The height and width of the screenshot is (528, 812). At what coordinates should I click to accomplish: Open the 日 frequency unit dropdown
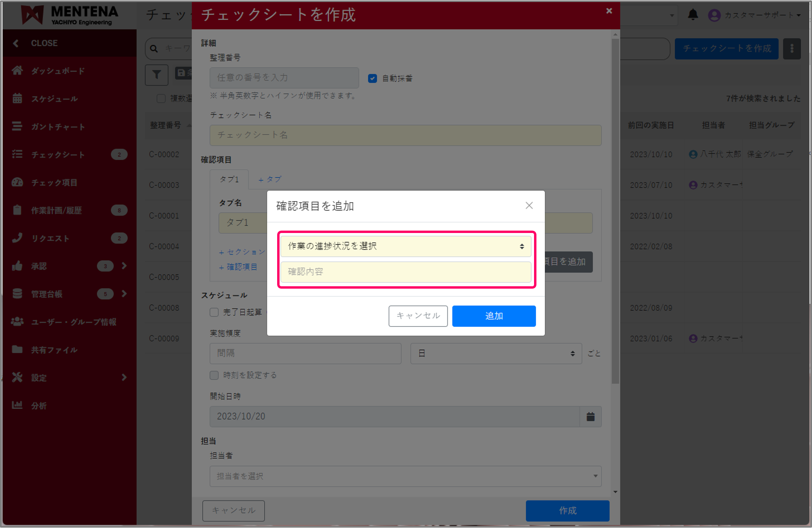pos(495,353)
